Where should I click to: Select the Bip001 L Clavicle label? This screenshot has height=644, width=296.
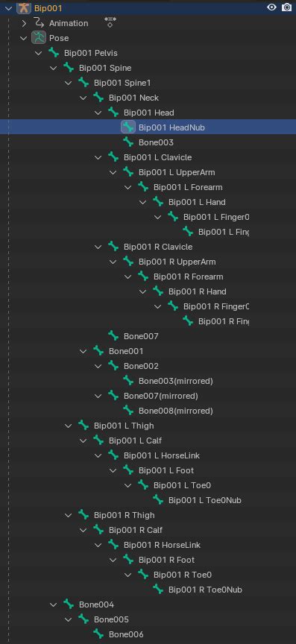(x=157, y=157)
